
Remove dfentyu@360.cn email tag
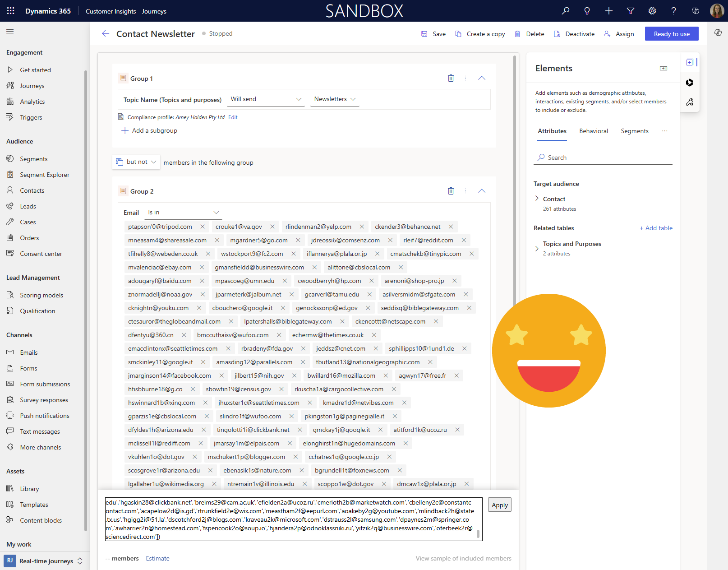point(184,335)
